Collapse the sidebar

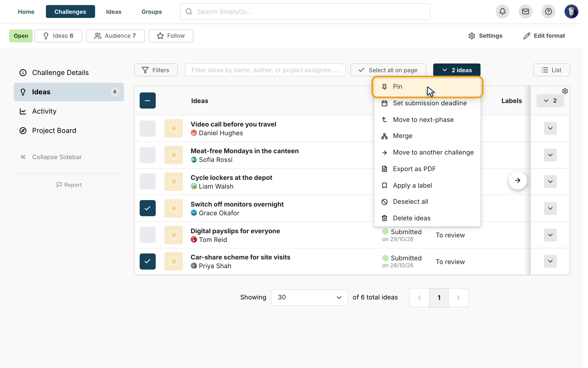[x=51, y=157]
